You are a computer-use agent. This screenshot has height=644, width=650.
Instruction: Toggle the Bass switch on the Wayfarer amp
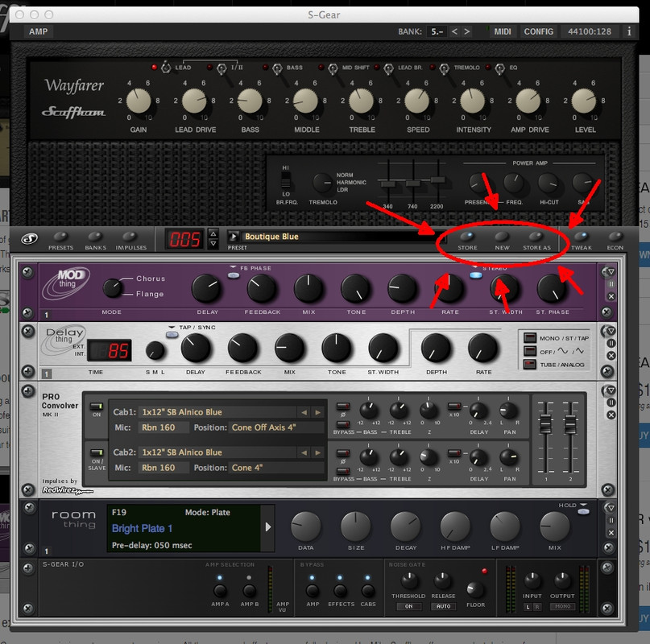pos(277,68)
